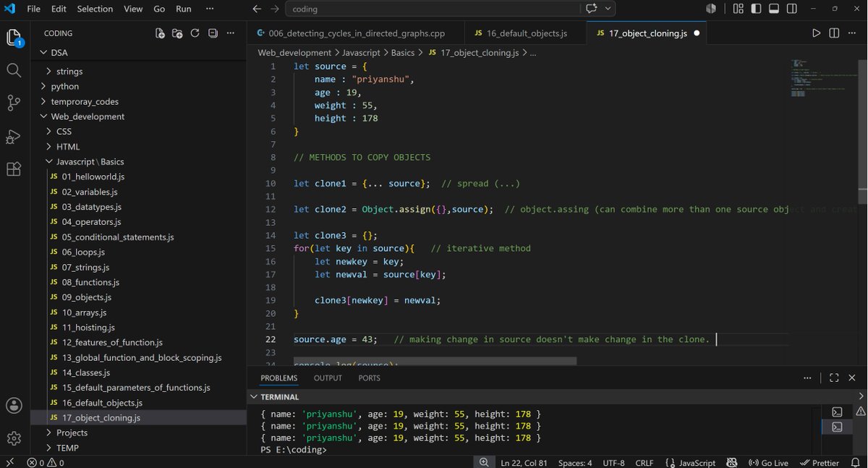Select the first terminal instance icon
The height and width of the screenshot is (468, 868).
point(837,412)
